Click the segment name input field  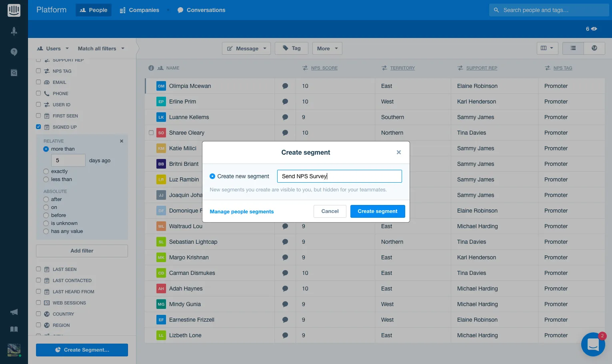coord(340,176)
